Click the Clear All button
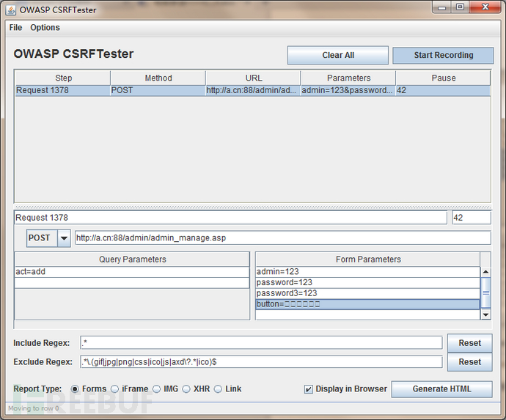Image resolution: width=506 pixels, height=420 pixels. 338,55
